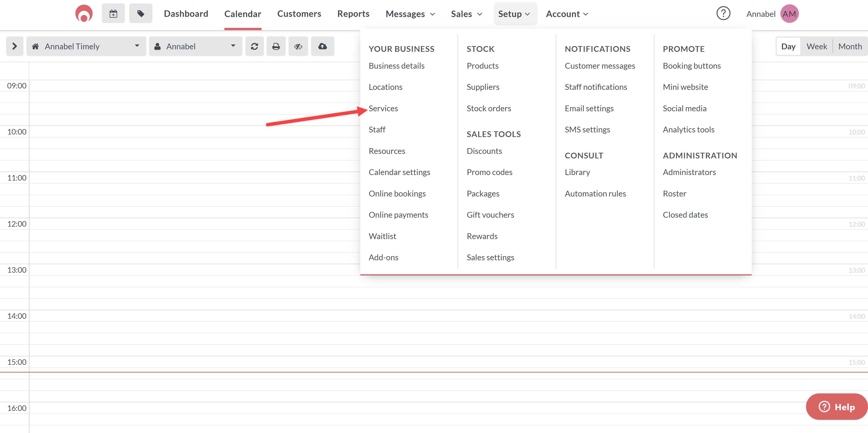Switch to Month view

(850, 46)
